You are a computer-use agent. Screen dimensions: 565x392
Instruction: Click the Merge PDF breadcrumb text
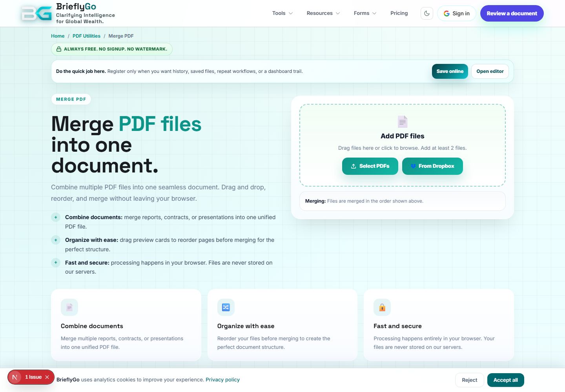click(121, 36)
